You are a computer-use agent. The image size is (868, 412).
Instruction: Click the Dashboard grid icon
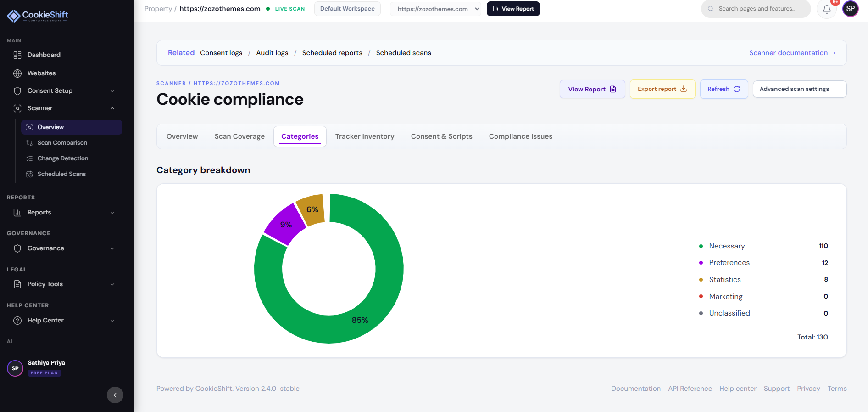(17, 55)
